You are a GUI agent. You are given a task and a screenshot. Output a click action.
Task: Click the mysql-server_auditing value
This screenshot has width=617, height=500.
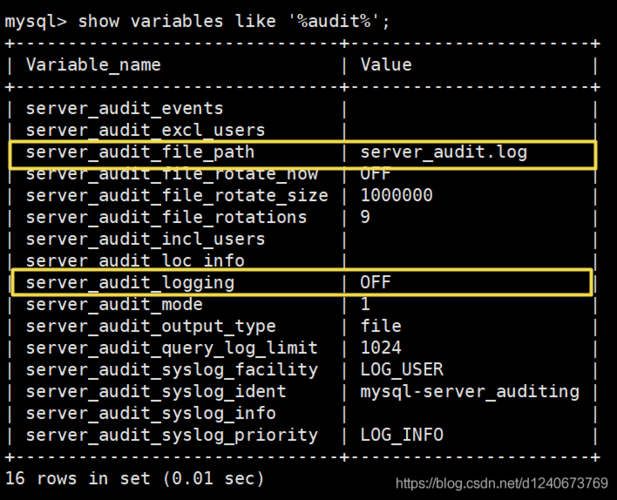[470, 392]
